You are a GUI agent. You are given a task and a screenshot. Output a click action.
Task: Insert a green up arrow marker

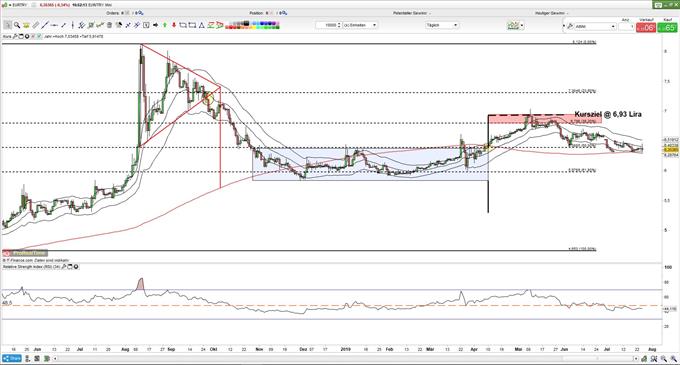(165, 25)
